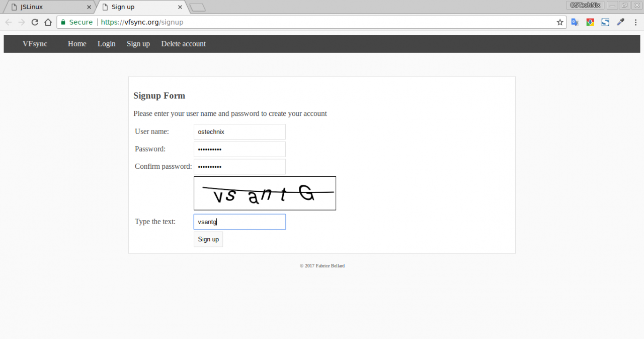Click the User name label
644x339 pixels.
[152, 131]
